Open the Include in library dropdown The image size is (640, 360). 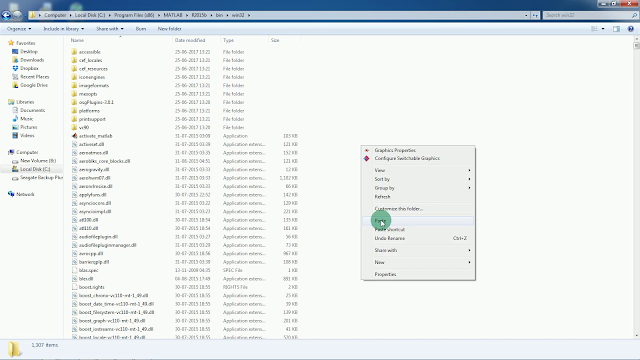click(x=64, y=29)
